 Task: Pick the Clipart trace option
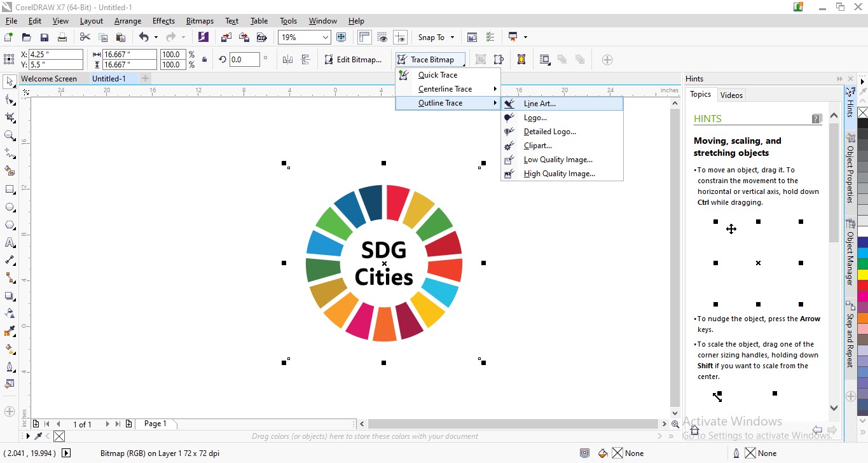click(x=562, y=146)
